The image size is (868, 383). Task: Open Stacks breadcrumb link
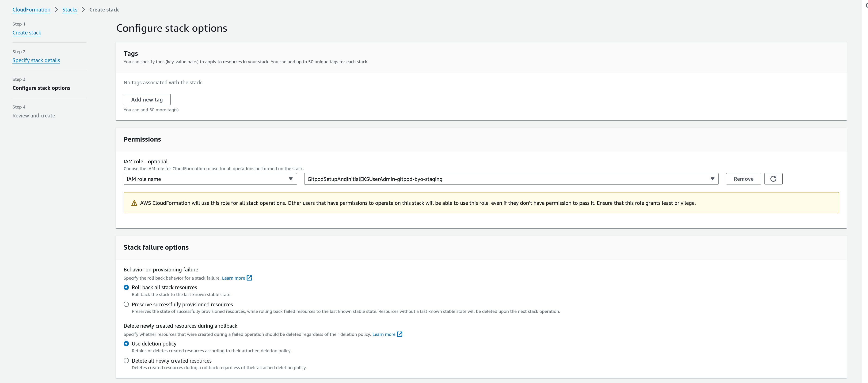point(70,9)
